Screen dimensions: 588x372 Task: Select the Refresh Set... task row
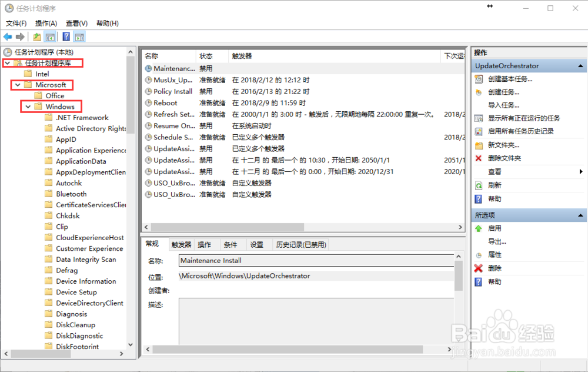tap(303, 114)
